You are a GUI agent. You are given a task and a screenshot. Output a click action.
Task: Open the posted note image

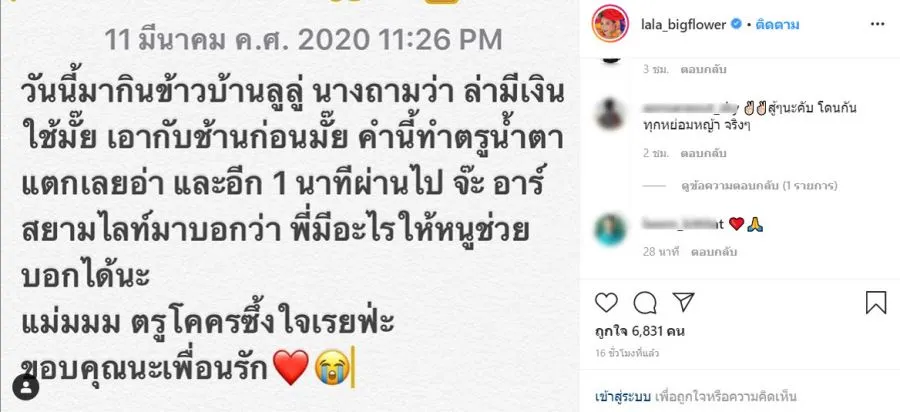(x=289, y=206)
